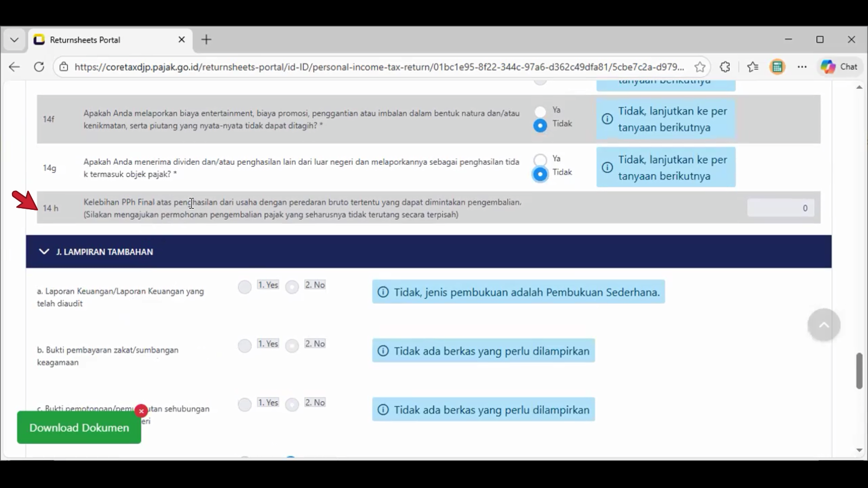
Task: Reload the page with refresh icon
Action: point(39,67)
